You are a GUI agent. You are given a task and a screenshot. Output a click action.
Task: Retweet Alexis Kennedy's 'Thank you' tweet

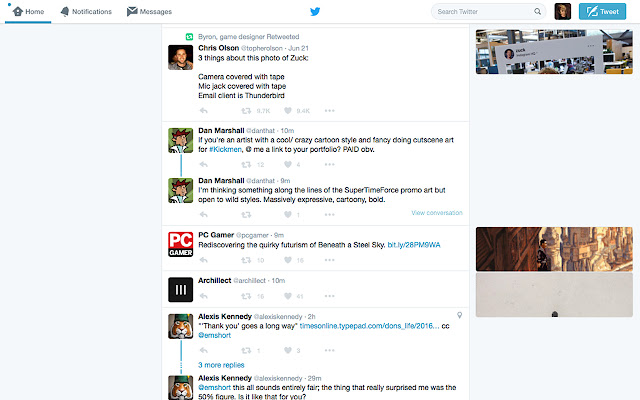pyautogui.click(x=246, y=350)
